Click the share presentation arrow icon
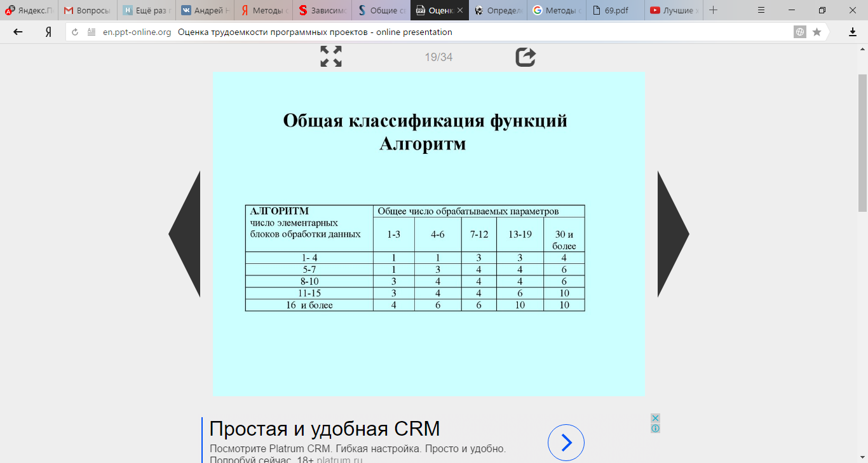 [526, 57]
